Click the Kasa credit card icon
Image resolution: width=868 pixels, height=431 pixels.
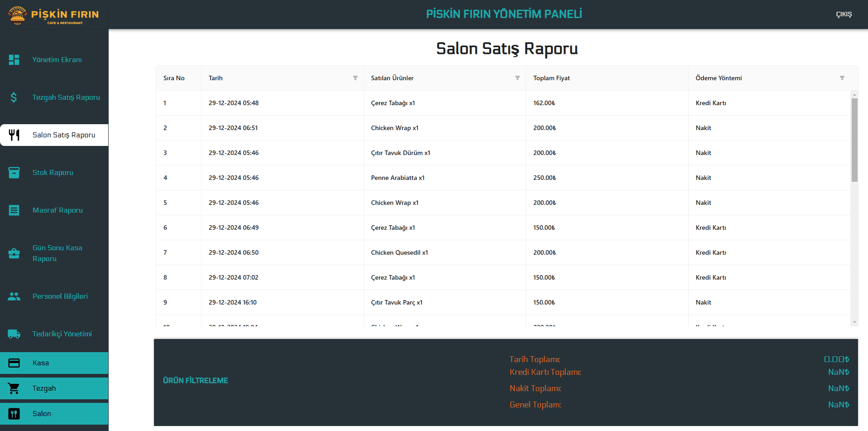pyautogui.click(x=14, y=363)
